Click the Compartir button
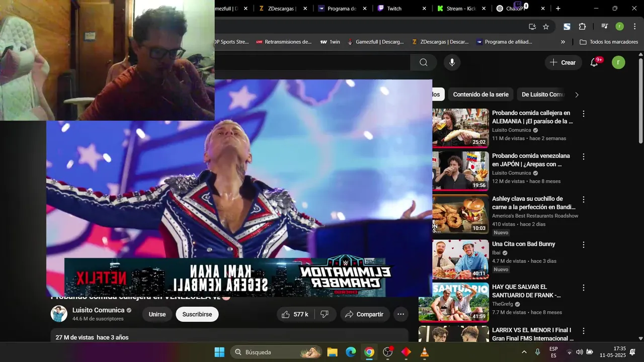Viewport: 644px width, 362px height. click(x=365, y=314)
